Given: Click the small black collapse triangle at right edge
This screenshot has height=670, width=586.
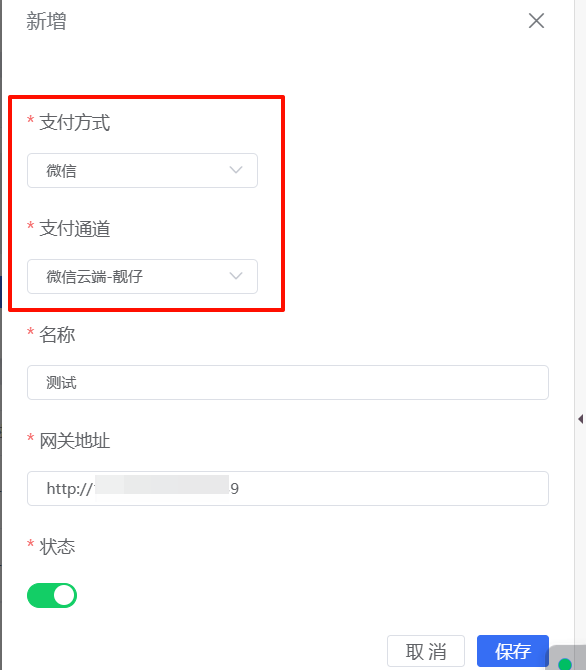Looking at the screenshot, I should pyautogui.click(x=580, y=419).
